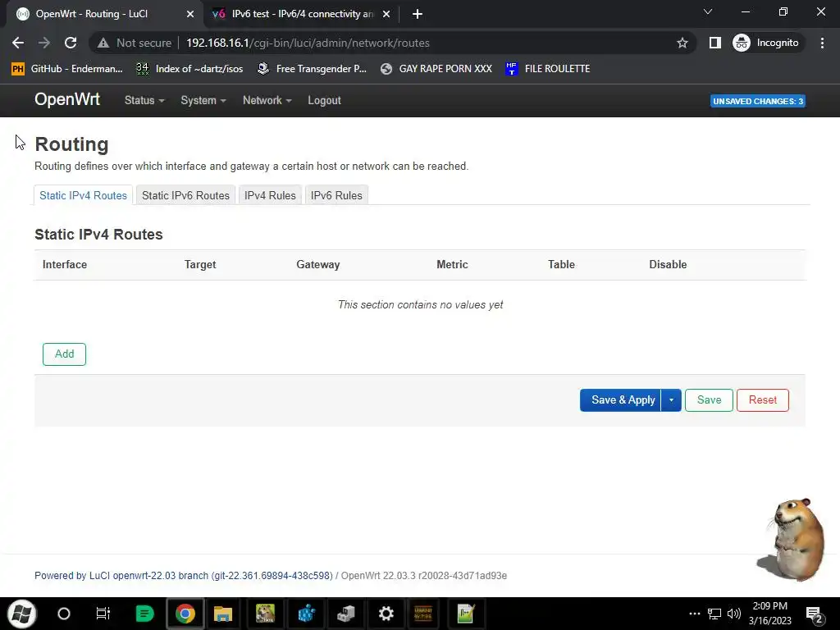Click the Incognito profile indicator
840x630 pixels.
(766, 43)
